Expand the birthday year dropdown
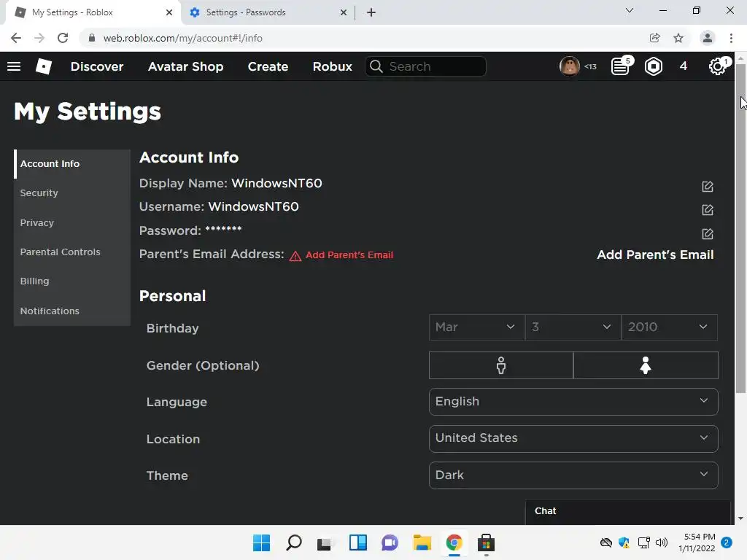 pyautogui.click(x=670, y=327)
